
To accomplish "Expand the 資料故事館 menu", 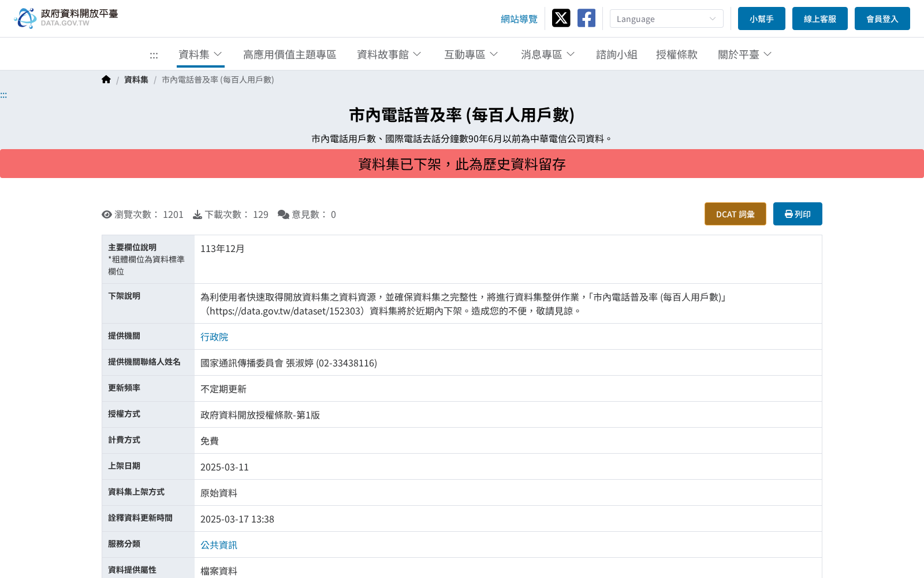I will tap(389, 54).
